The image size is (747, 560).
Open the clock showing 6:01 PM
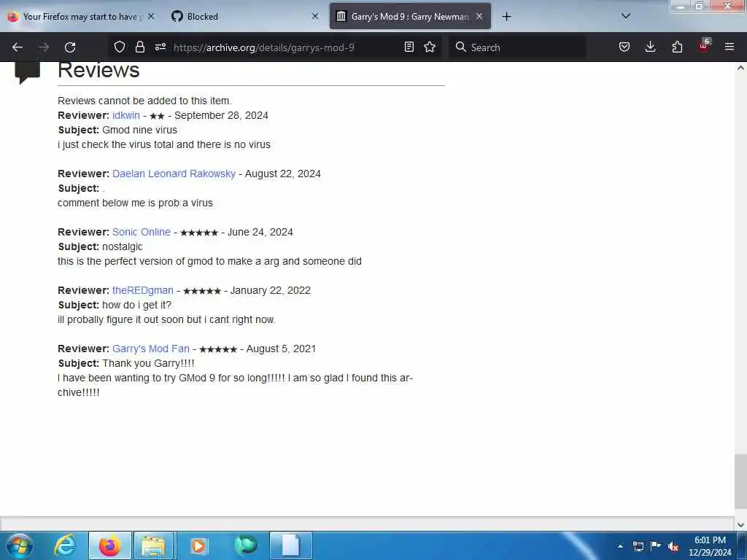pos(710,546)
